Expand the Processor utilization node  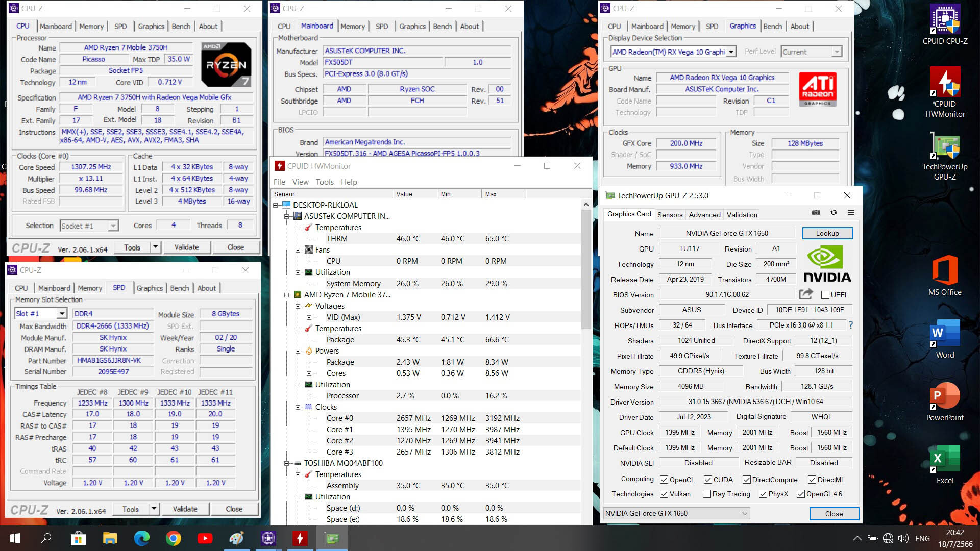(309, 396)
